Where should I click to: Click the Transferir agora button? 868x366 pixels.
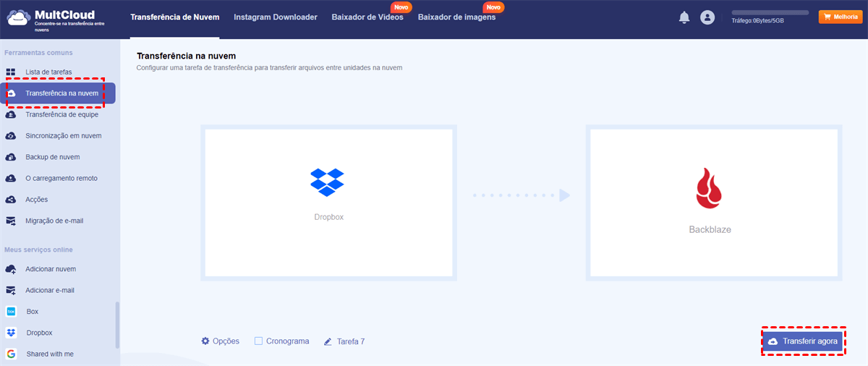click(803, 341)
